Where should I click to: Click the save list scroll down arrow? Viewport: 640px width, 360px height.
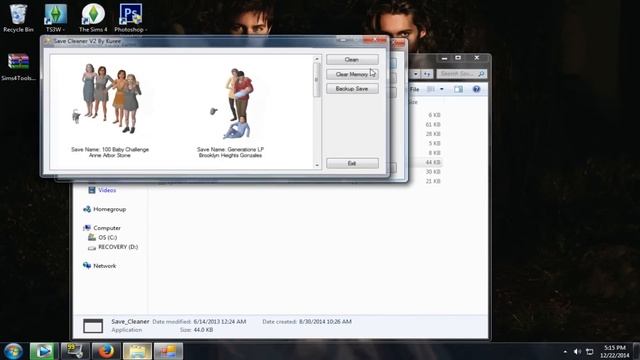pos(317,165)
